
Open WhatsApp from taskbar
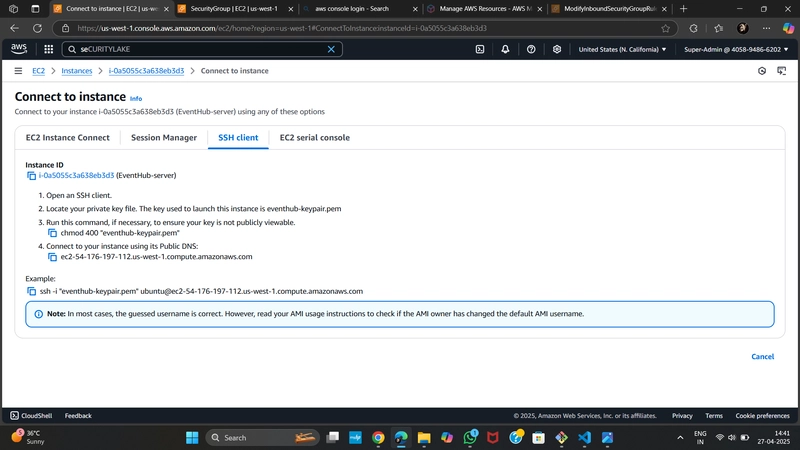pos(470,437)
